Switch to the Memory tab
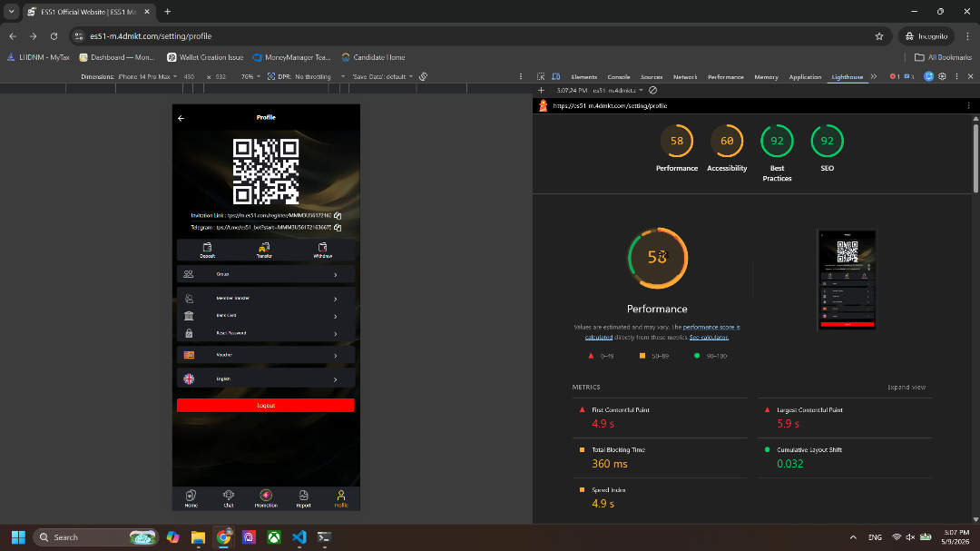Viewport: 980px width, 551px height. 766,76
